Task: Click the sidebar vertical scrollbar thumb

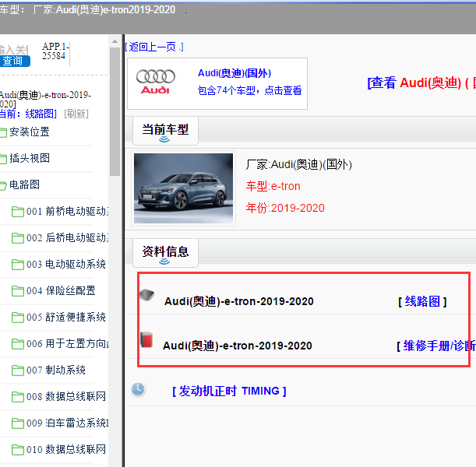Action: coord(115,111)
